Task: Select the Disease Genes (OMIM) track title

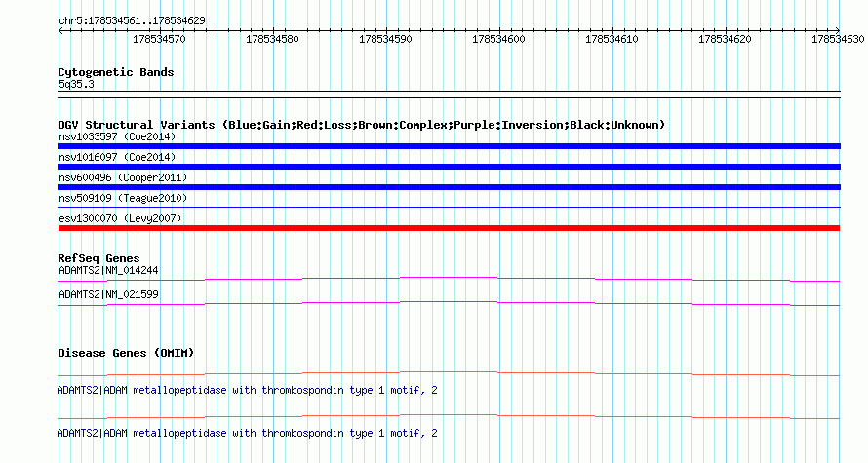Action: (x=126, y=353)
